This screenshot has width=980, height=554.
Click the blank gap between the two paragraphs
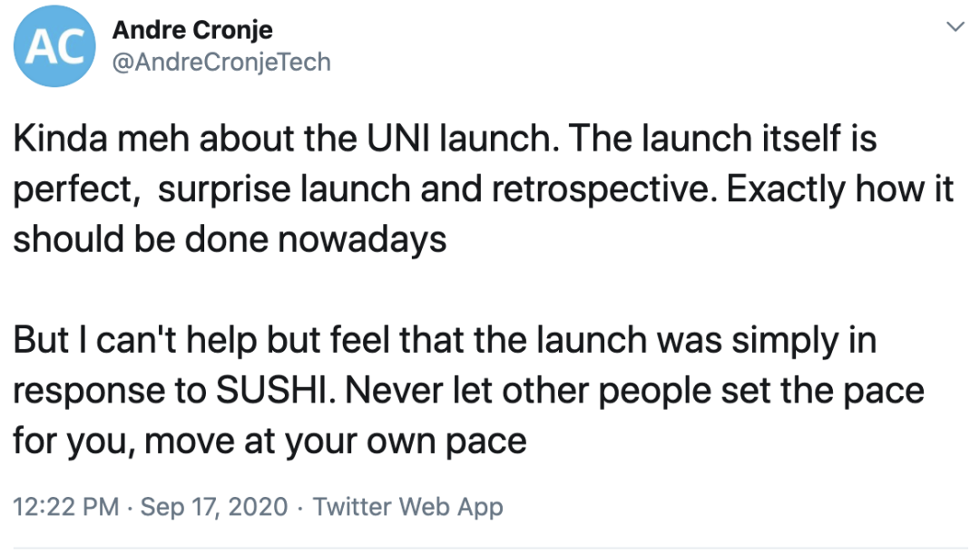(x=483, y=290)
